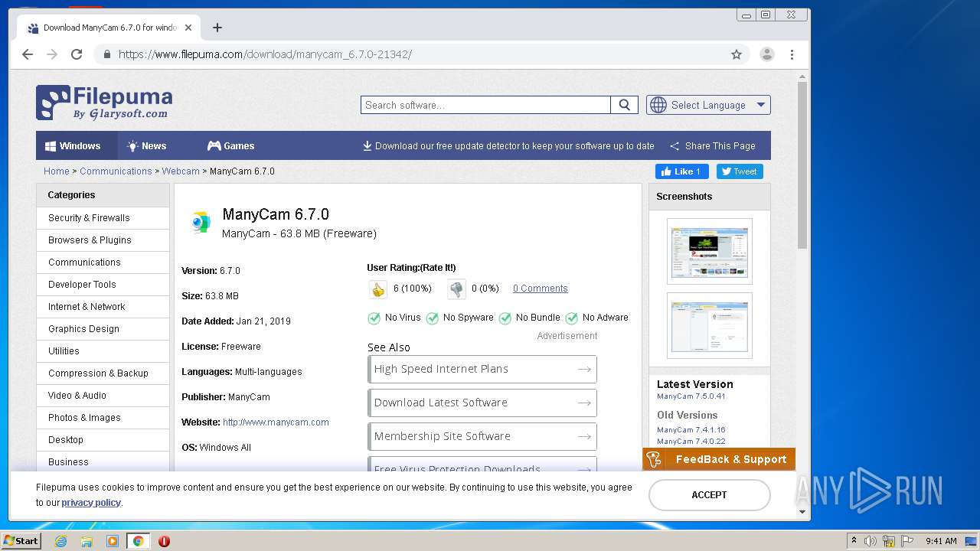Click Download Latest Software ad

click(x=482, y=403)
